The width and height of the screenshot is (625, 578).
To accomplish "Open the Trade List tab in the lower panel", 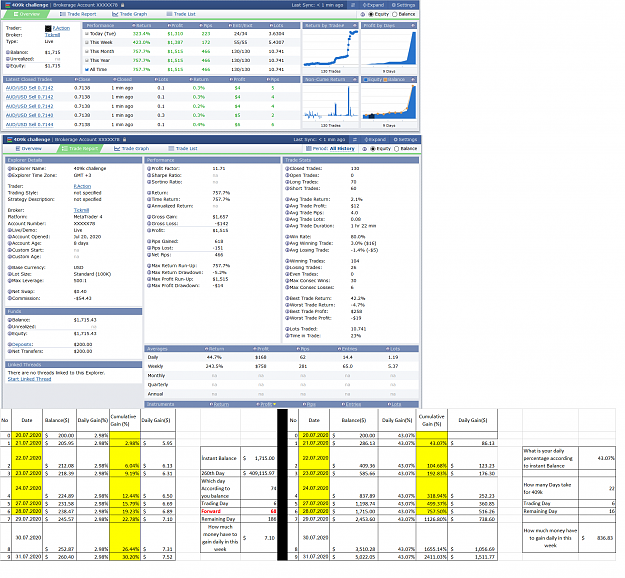I will (183, 149).
